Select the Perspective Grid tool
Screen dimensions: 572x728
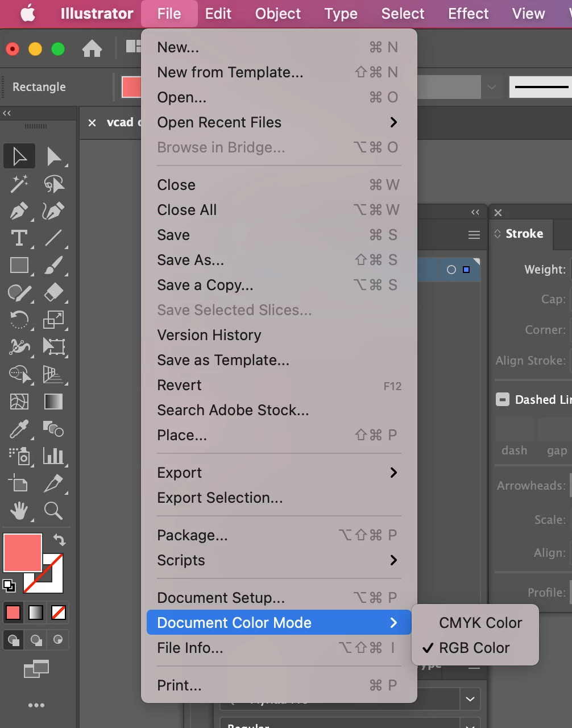pyautogui.click(x=54, y=374)
